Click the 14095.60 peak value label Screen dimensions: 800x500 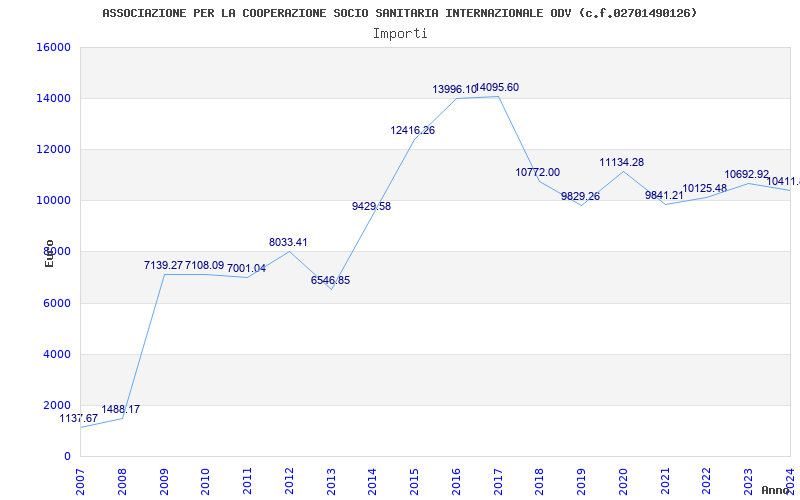point(498,88)
